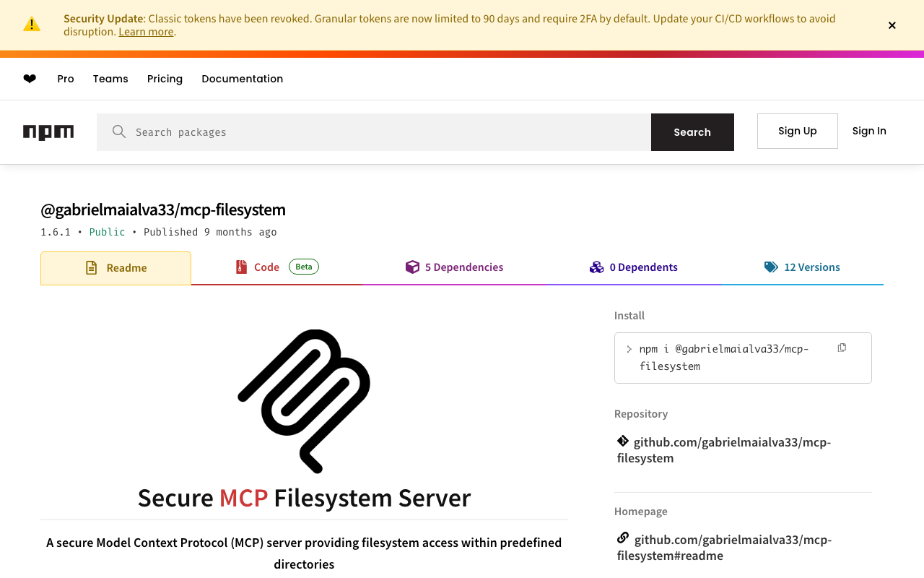Click the Sign In link

point(869,131)
